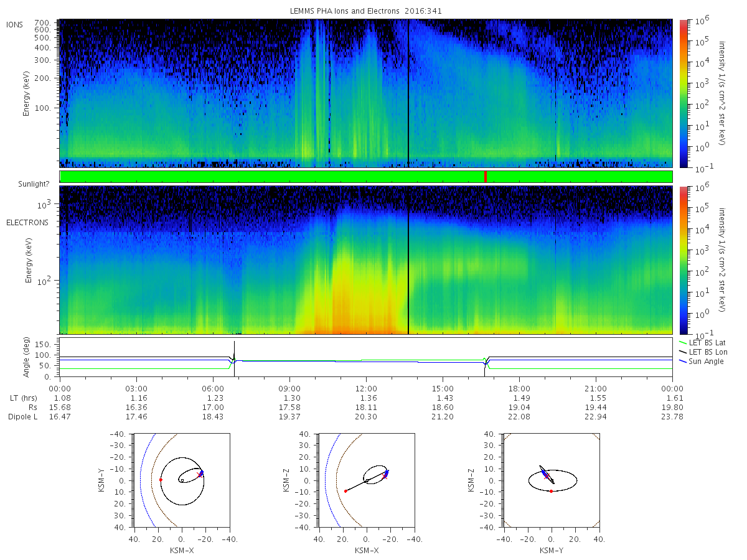Click the plot title 'LEMMS PHA Ions and Electrons 2016:341'
Image resolution: width=747 pixels, height=560 pixels.
coord(366,11)
